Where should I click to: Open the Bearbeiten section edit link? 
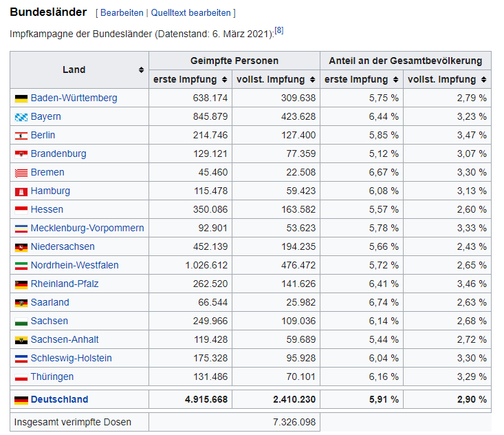point(122,13)
